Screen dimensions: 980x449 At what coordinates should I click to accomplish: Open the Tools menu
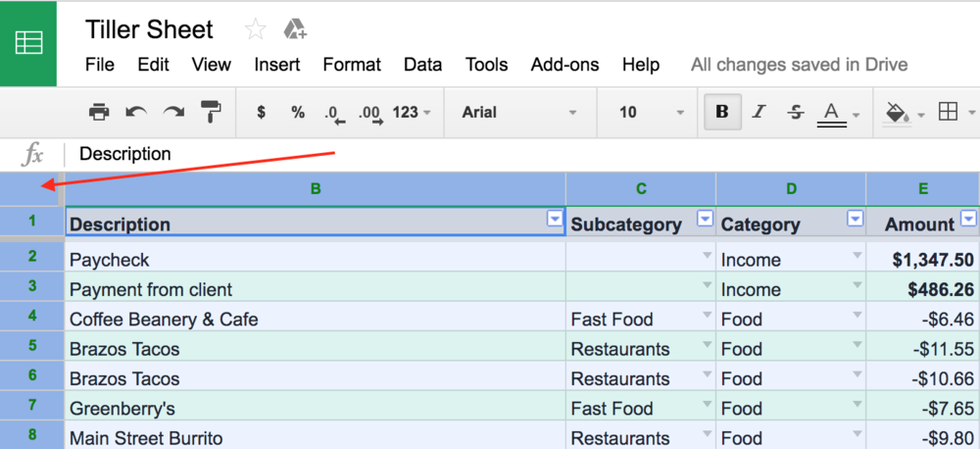[486, 65]
